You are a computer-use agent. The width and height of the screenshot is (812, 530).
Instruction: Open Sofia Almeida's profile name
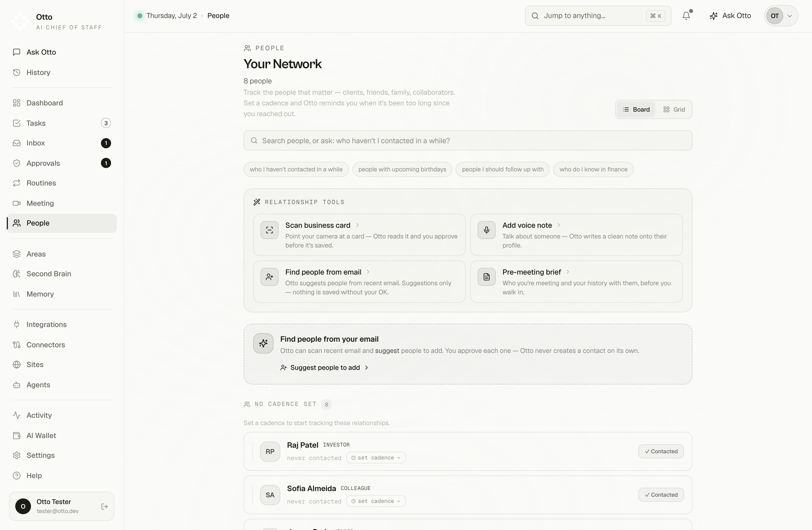[311, 489]
